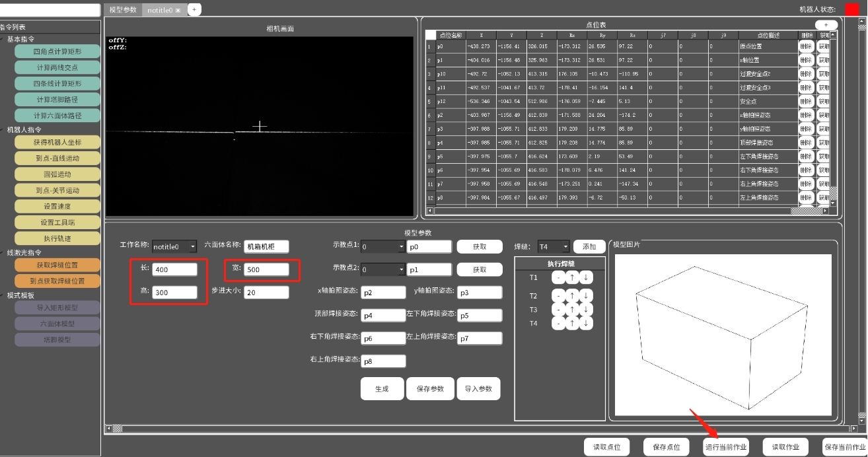
Task: Close the notitle0 tab
Action: [x=178, y=11]
